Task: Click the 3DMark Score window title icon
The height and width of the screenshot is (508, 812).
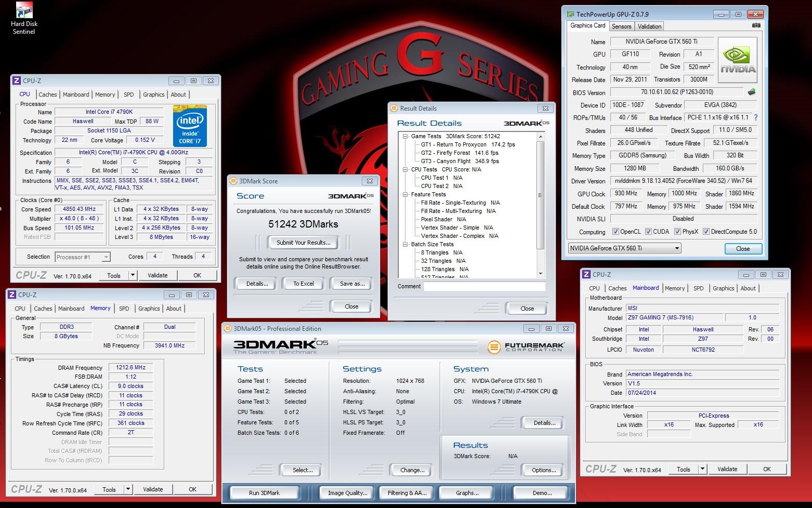Action: [x=233, y=181]
